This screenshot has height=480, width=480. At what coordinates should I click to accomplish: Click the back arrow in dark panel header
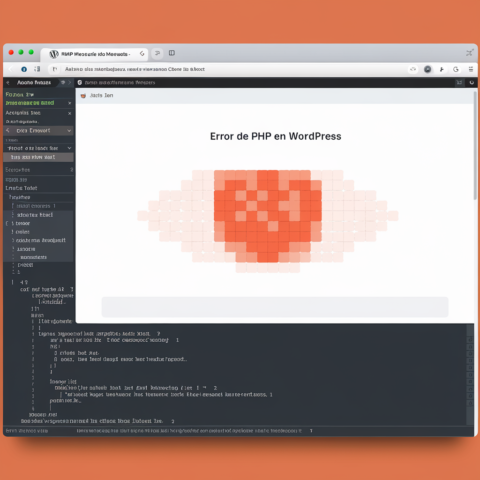[8, 82]
